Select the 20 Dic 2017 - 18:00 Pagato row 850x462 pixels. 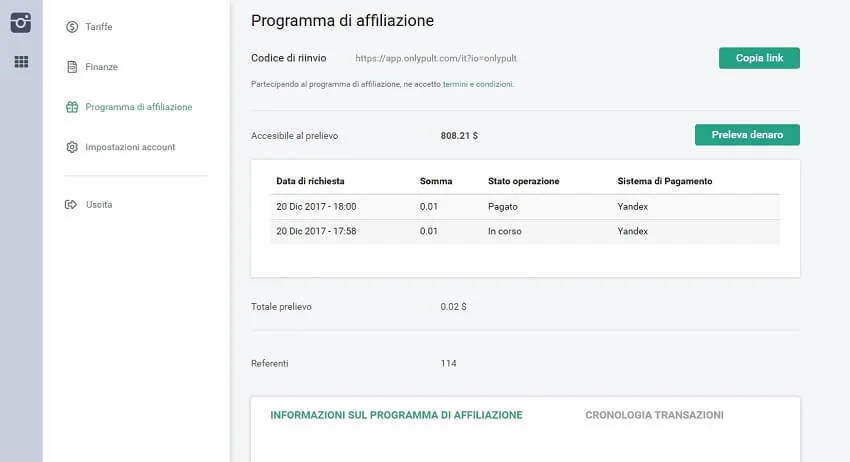click(526, 206)
